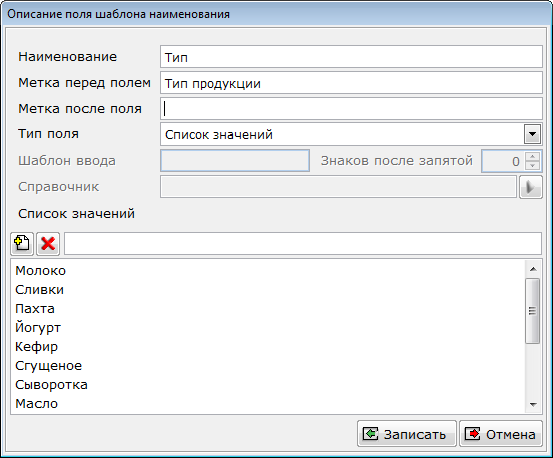Image resolution: width=553 pixels, height=458 pixels.
Task: Click the add new list value icon
Action: pyautogui.click(x=22, y=243)
